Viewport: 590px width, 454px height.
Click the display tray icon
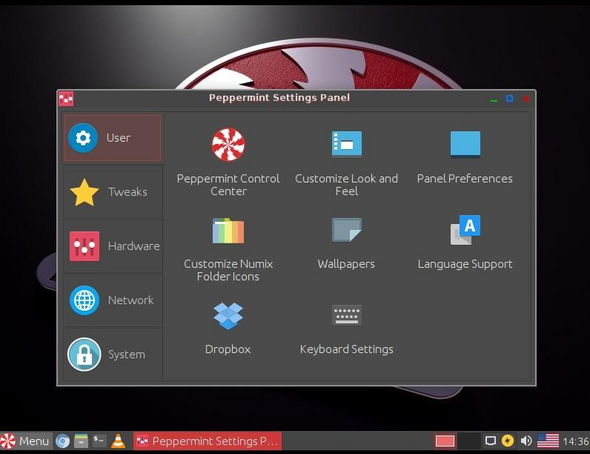[490, 440]
